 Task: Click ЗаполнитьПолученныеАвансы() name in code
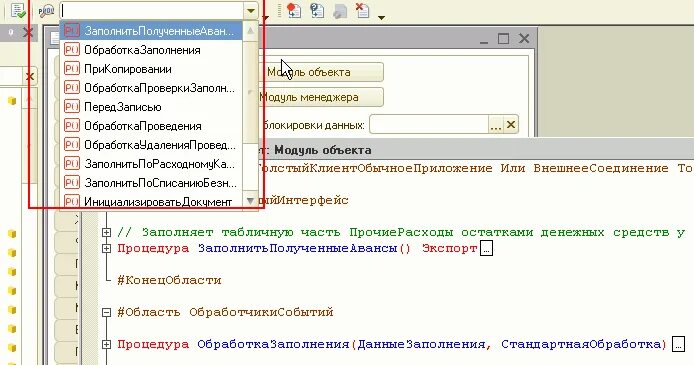point(304,248)
